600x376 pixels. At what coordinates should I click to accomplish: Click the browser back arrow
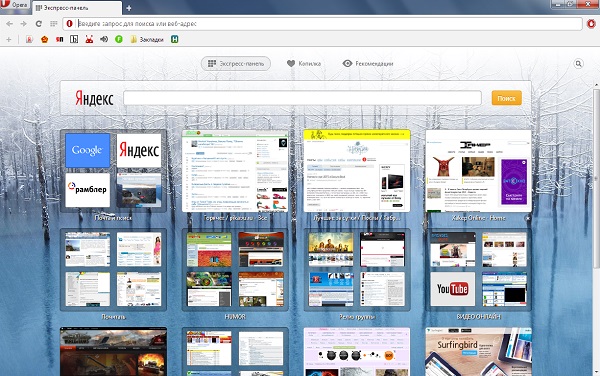coord(9,24)
